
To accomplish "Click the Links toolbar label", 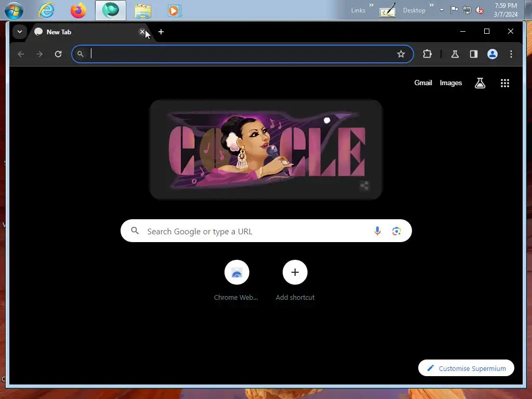I will (x=358, y=10).
